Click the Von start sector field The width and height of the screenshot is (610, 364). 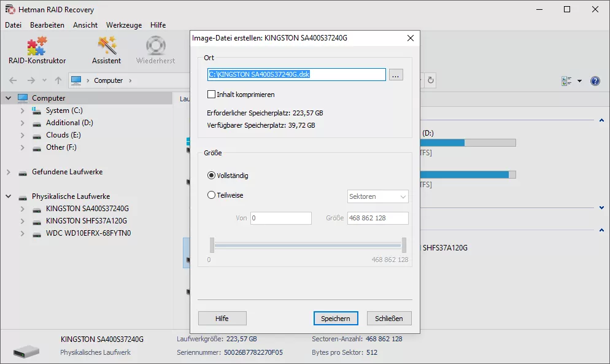tap(281, 218)
